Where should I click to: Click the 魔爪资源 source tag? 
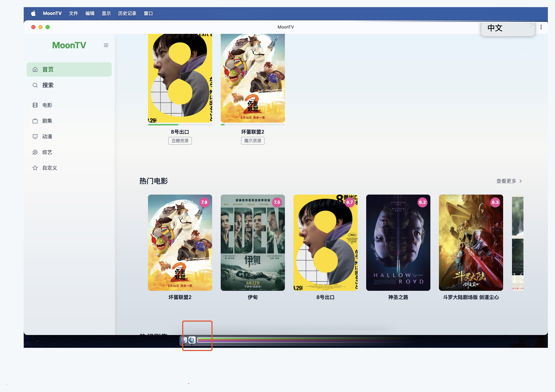[253, 141]
